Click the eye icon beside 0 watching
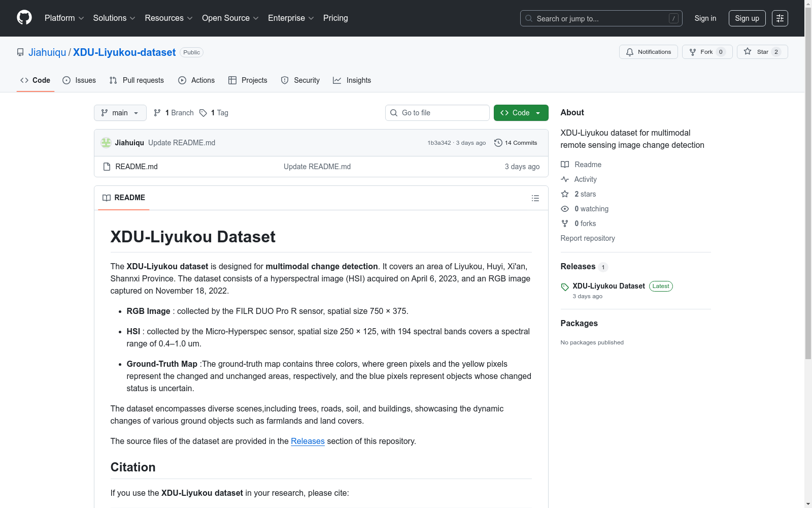The height and width of the screenshot is (508, 812). point(565,209)
